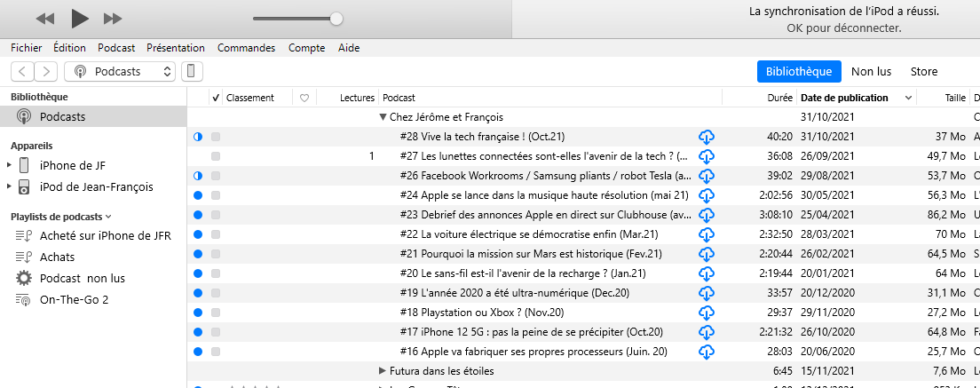Open the Présentation menu
The height and width of the screenshot is (388, 980).
176,48
